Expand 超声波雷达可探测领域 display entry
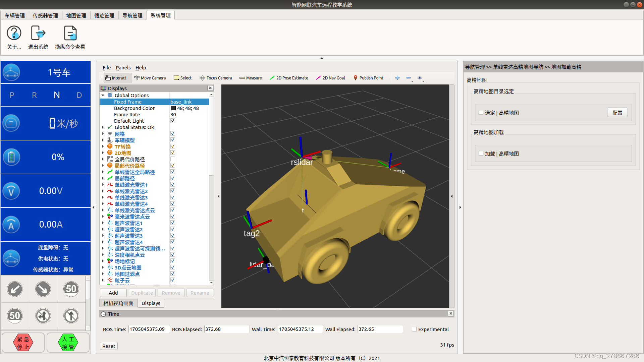This screenshot has height=362, width=644. click(x=103, y=248)
